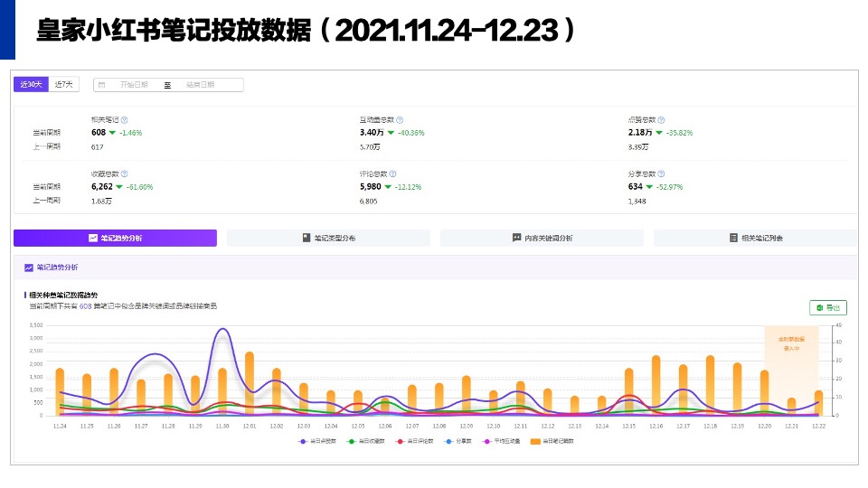Viewport: 868px width, 488px height.
Task: Click the 608 note count link in description
Action: [x=85, y=306]
